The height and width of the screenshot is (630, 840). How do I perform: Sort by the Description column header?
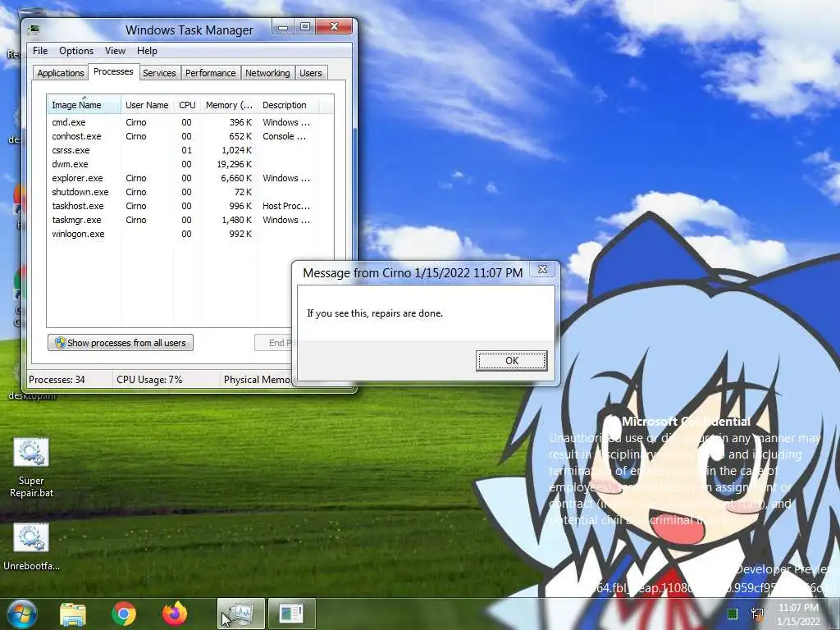coord(288,105)
